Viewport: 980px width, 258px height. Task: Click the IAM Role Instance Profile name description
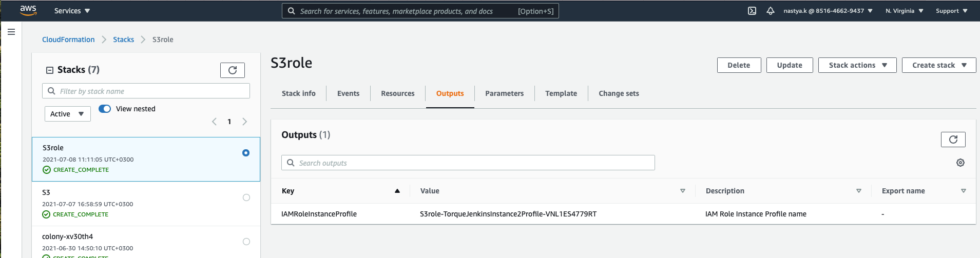pos(756,214)
